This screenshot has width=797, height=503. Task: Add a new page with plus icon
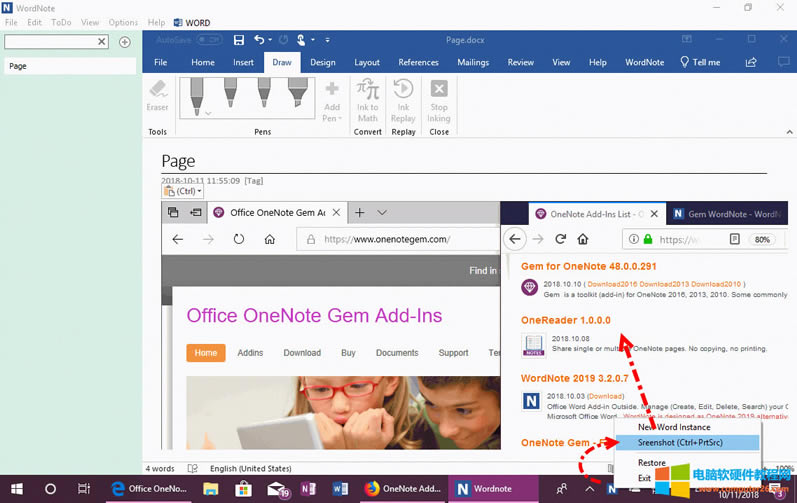125,42
